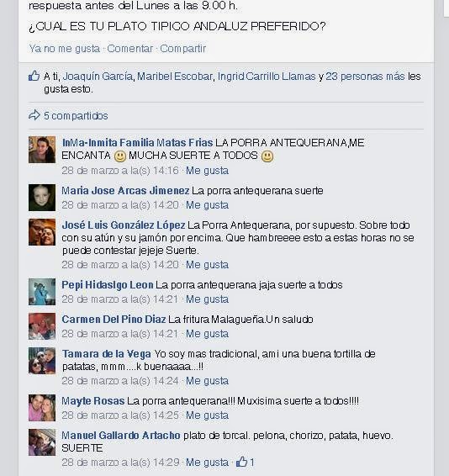Open Mayte Rosas avatar thumbnail

pos(42,408)
